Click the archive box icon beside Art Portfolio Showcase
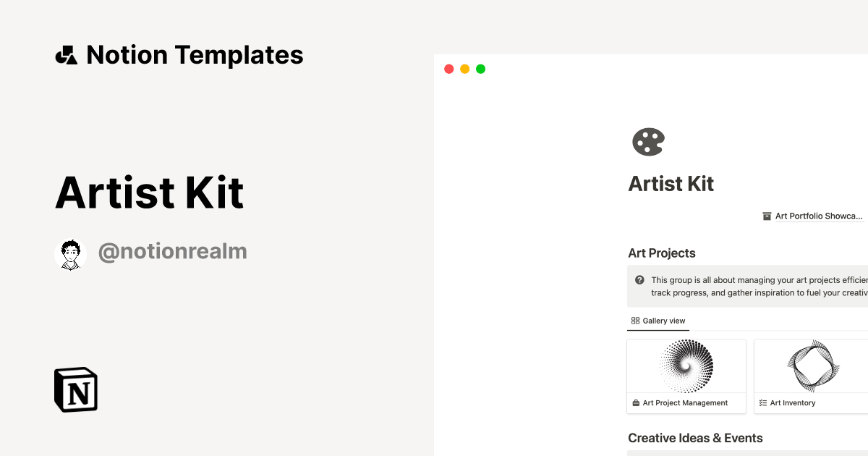Screen dimensions: 868x456 point(767,216)
